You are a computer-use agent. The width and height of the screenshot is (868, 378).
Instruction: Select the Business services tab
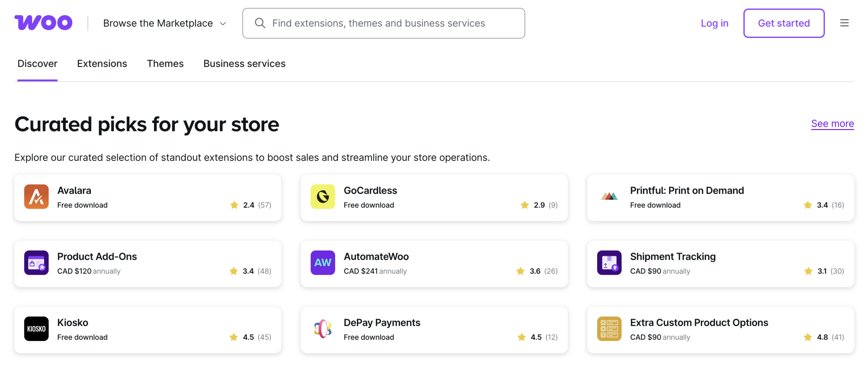(244, 63)
